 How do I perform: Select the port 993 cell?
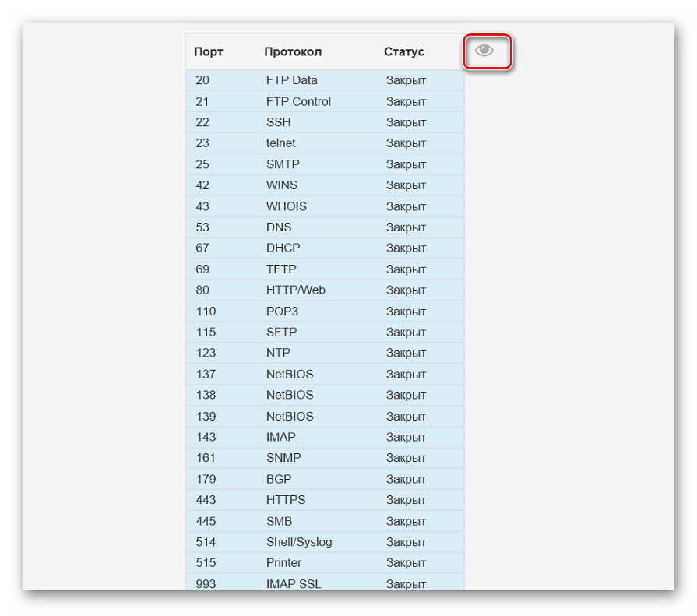pos(206,583)
